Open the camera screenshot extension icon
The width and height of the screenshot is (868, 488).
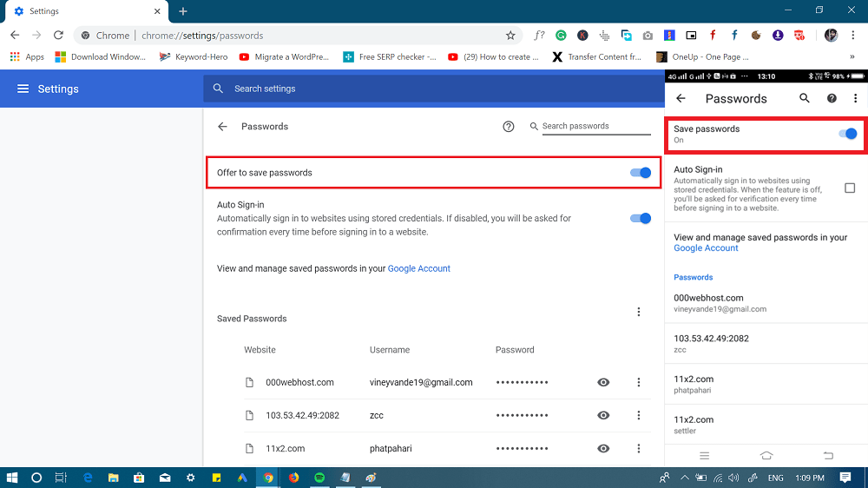(648, 36)
